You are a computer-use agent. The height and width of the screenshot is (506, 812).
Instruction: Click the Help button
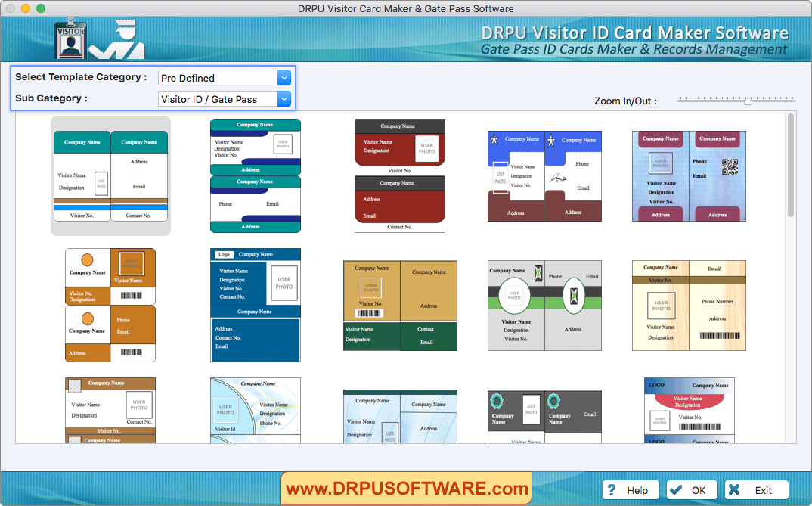[x=631, y=490]
